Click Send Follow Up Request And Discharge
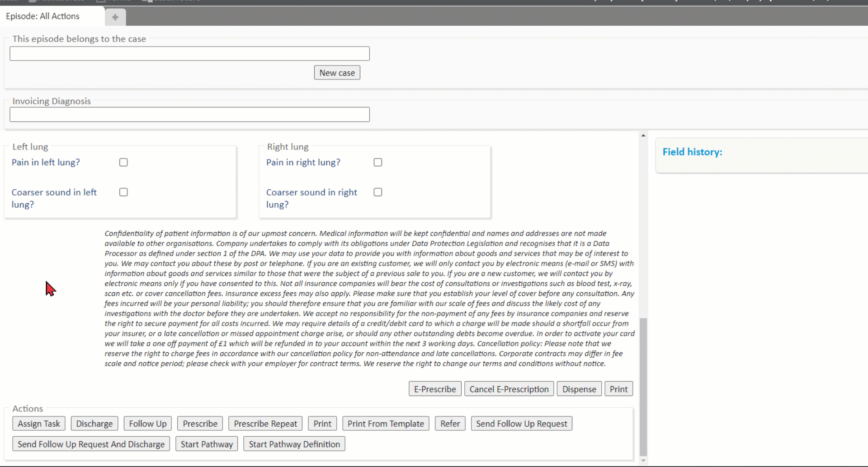Image resolution: width=868 pixels, height=467 pixels. click(x=91, y=444)
